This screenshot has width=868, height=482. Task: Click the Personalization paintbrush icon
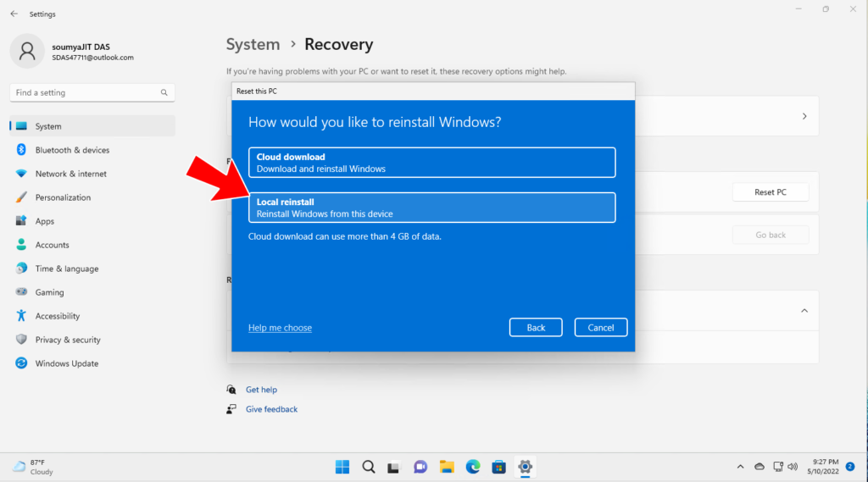pyautogui.click(x=21, y=197)
